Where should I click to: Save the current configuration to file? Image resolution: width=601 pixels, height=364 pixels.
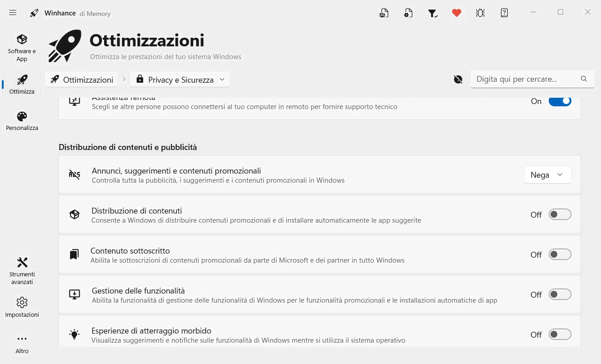pyautogui.click(x=384, y=13)
